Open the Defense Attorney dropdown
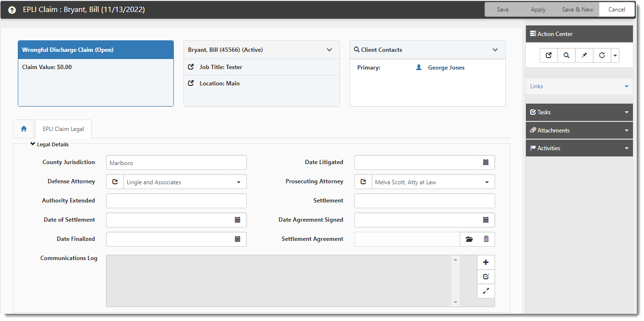 click(239, 182)
